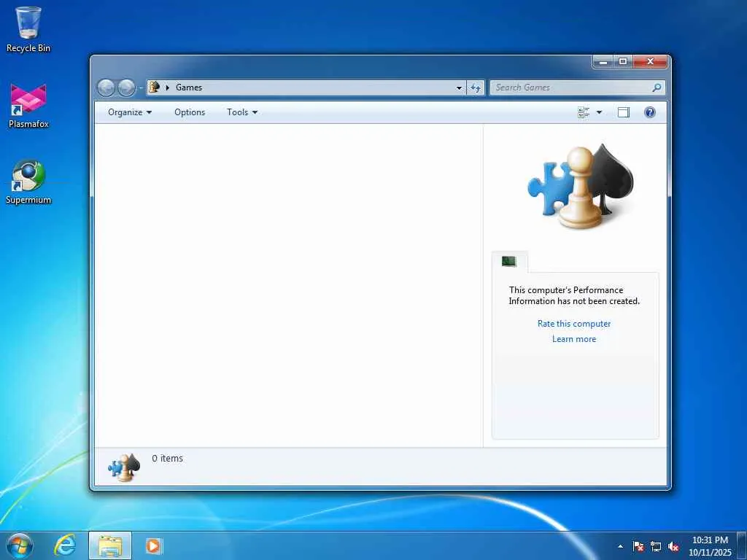Image resolution: width=747 pixels, height=560 pixels.
Task: Minimize the Games window
Action: pyautogui.click(x=604, y=61)
